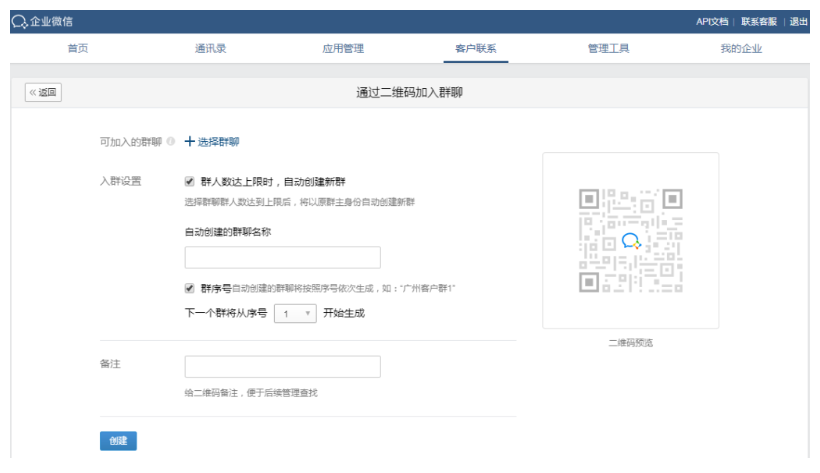Screen dimensions: 820x473
Task: Click the QR code preview image
Action: (630, 241)
